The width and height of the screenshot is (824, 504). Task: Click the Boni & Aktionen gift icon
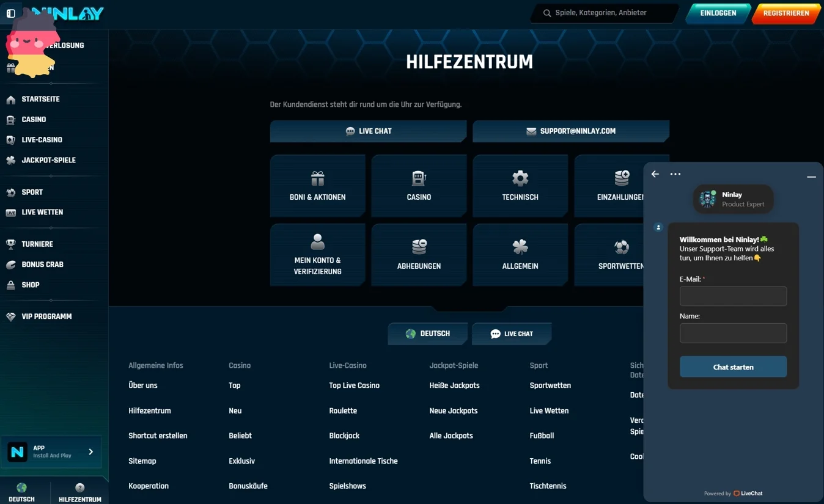pyautogui.click(x=317, y=178)
